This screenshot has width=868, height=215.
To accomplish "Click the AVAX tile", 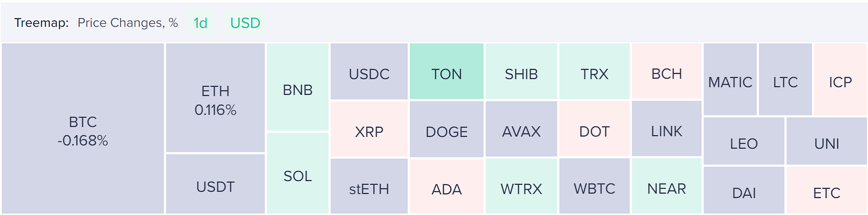I will [x=521, y=129].
